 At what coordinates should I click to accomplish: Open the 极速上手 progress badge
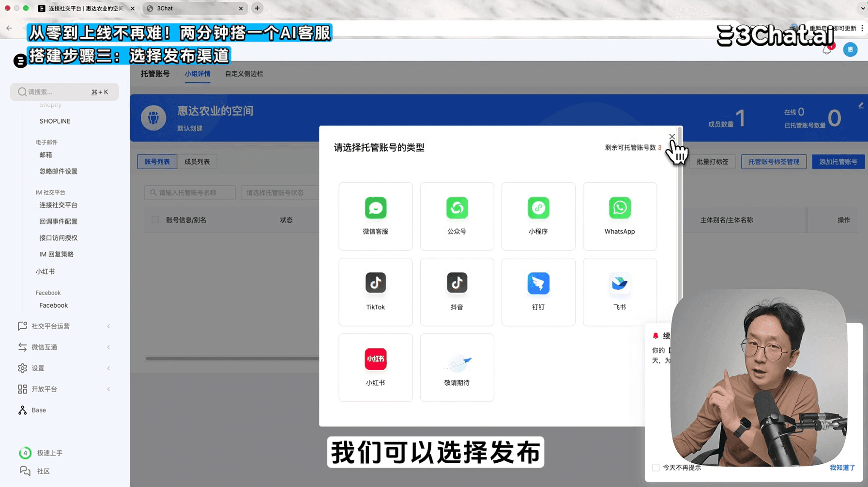click(25, 453)
